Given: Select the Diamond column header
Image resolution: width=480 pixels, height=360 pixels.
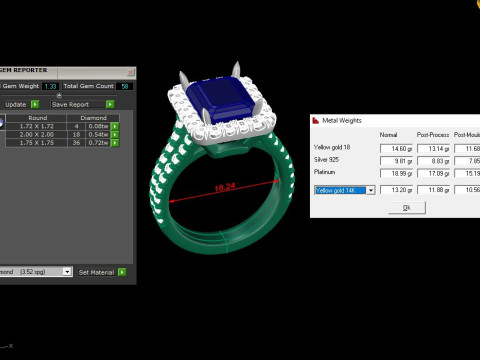Looking at the screenshot, I should click(93, 118).
